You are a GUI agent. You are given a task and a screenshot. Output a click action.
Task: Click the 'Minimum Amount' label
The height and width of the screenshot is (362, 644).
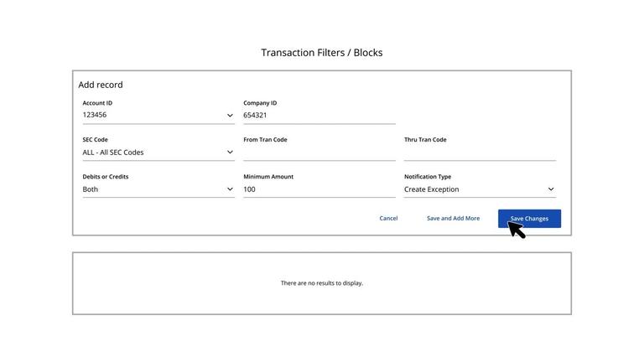268,177
